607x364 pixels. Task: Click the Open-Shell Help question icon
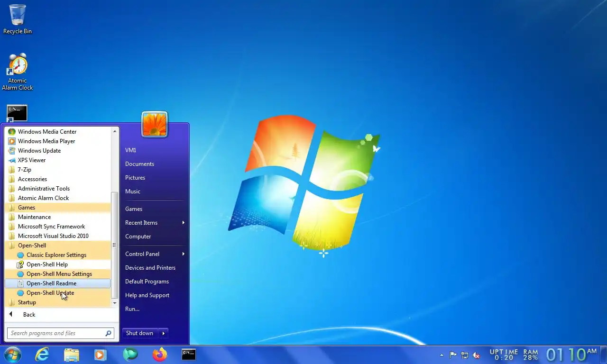[20, 264]
